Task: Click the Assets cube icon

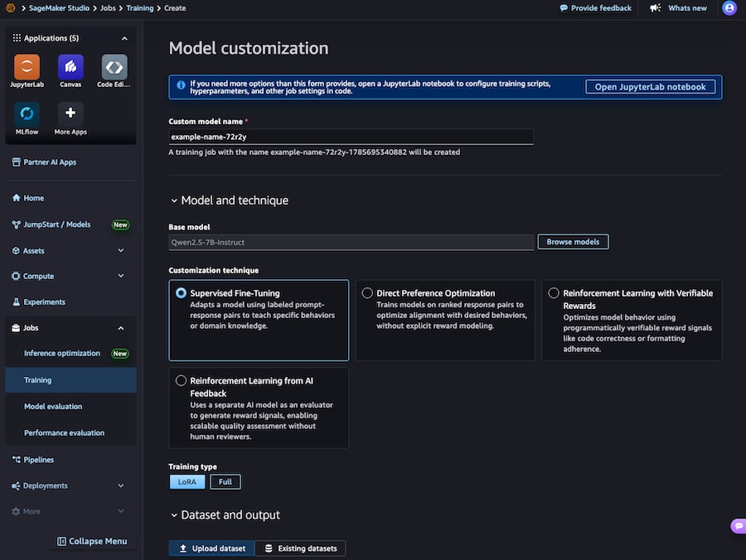Action: (16, 250)
